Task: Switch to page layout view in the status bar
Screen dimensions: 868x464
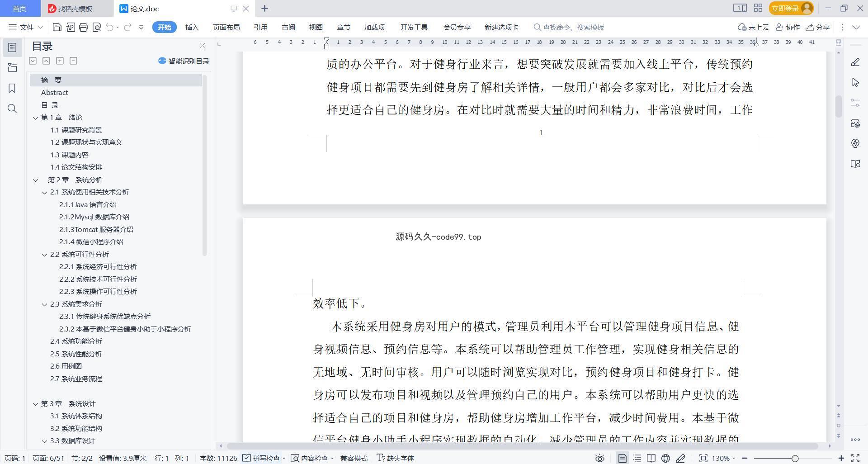Action: (x=622, y=458)
